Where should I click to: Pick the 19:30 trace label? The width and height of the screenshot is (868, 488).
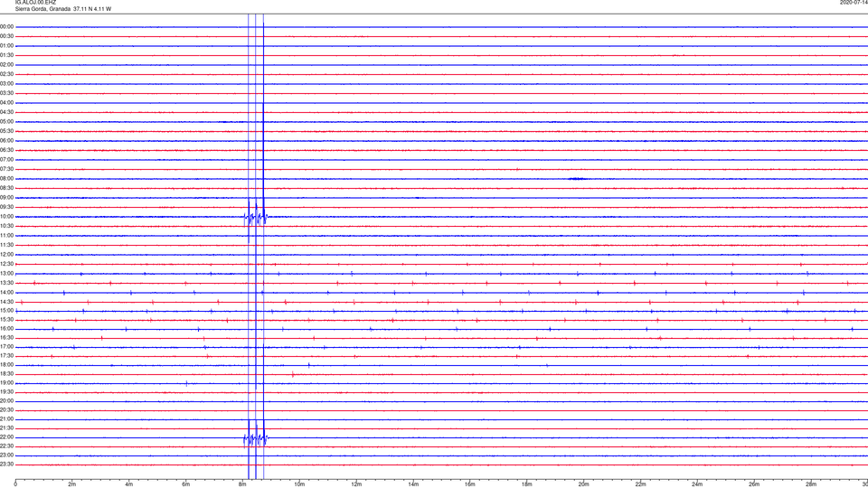coord(7,391)
